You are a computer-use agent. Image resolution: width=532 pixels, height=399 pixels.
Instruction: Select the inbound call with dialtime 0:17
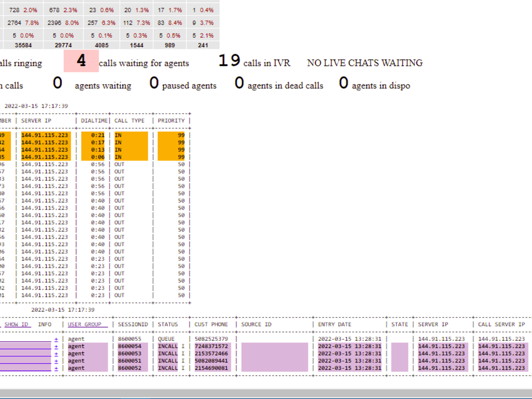[93, 143]
